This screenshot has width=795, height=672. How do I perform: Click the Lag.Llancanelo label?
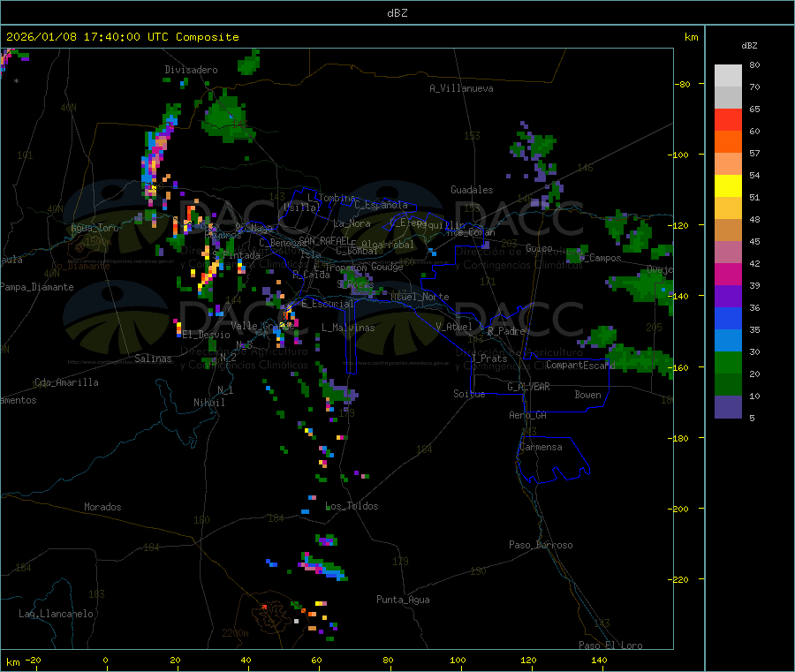pos(57,614)
